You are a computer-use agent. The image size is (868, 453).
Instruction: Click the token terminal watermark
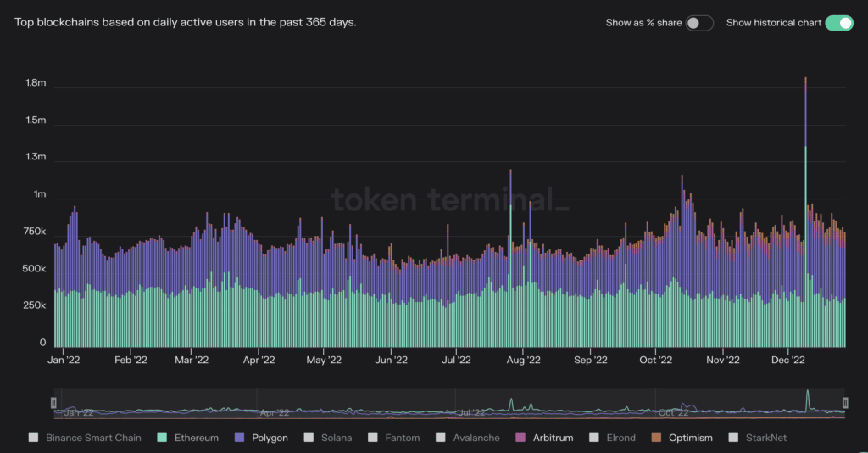coord(449,200)
